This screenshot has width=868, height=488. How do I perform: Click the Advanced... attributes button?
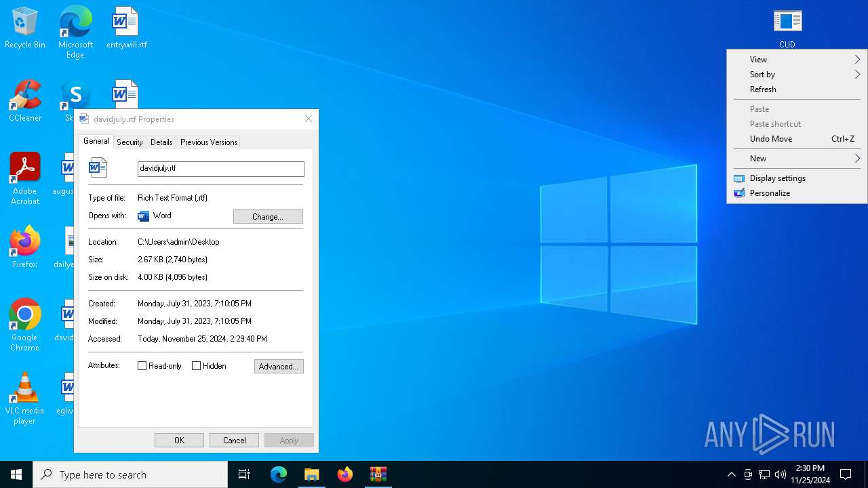279,366
